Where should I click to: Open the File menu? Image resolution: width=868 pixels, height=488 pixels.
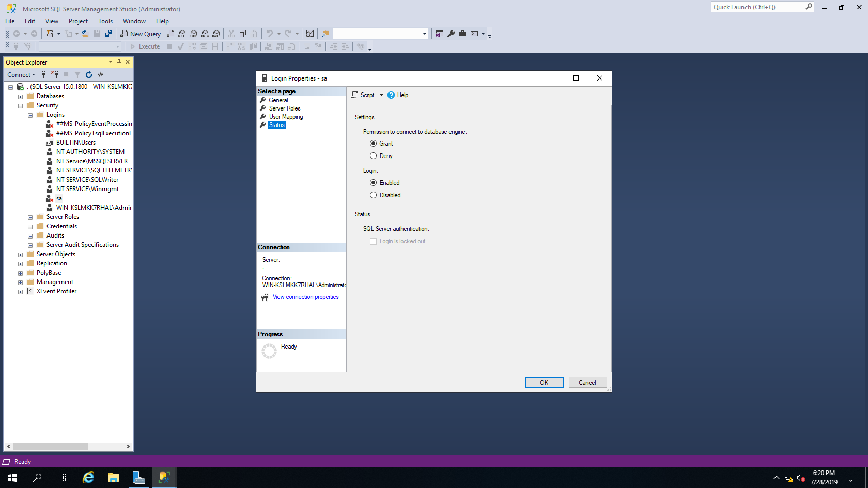[x=10, y=21]
